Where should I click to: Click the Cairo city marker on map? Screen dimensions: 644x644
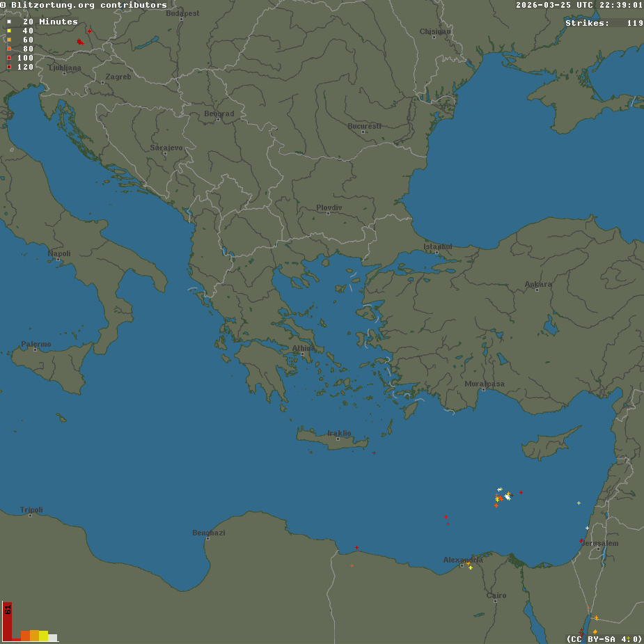point(495,602)
